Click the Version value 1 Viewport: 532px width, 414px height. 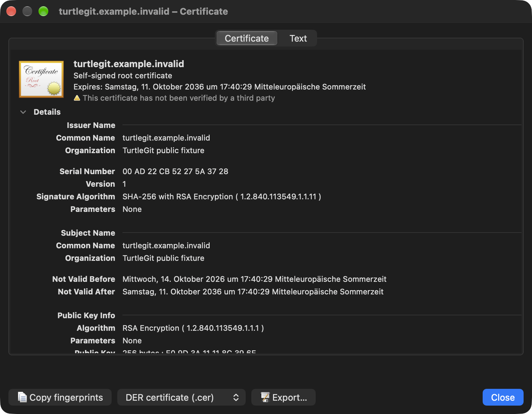coord(124,184)
